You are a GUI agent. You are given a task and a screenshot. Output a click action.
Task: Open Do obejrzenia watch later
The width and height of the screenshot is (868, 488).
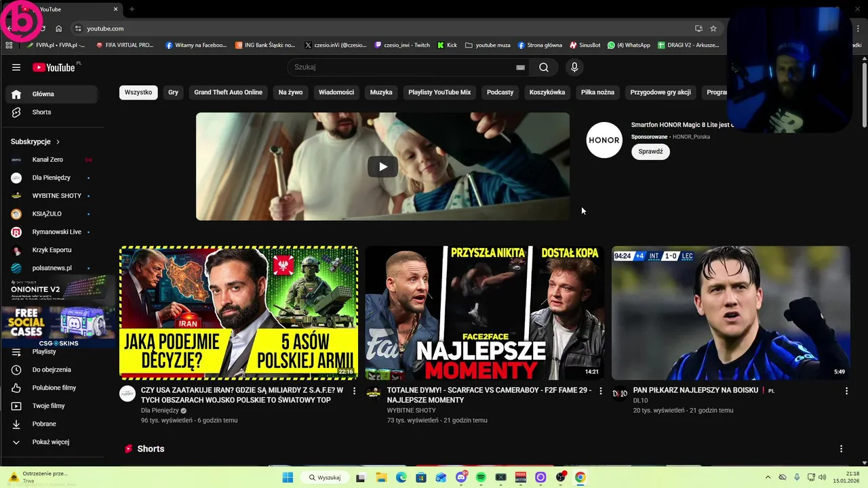pyautogui.click(x=52, y=369)
